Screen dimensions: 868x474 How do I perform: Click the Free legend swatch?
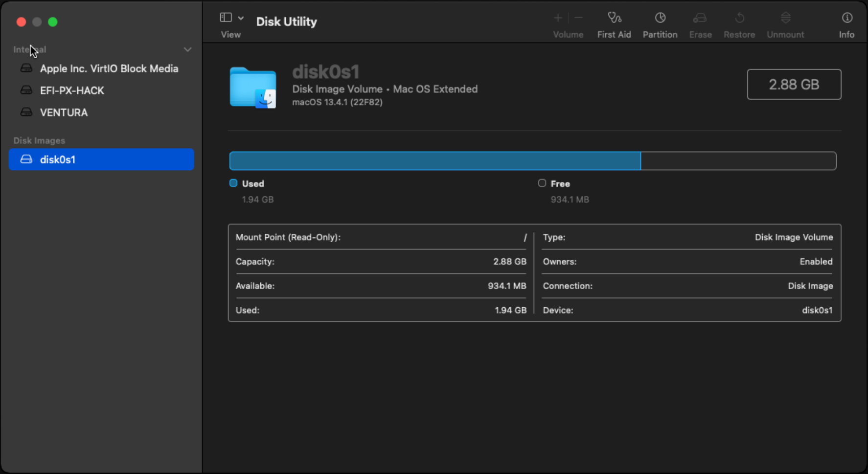click(542, 183)
